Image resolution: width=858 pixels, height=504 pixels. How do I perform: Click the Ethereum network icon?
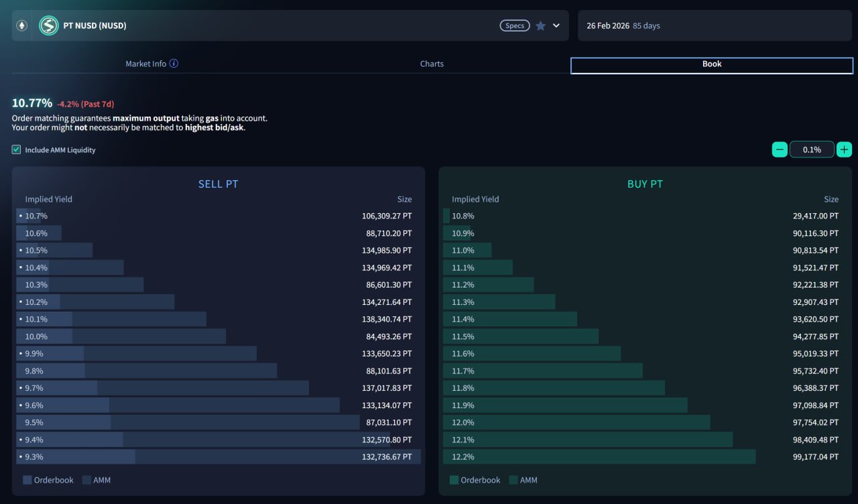tap(21, 26)
